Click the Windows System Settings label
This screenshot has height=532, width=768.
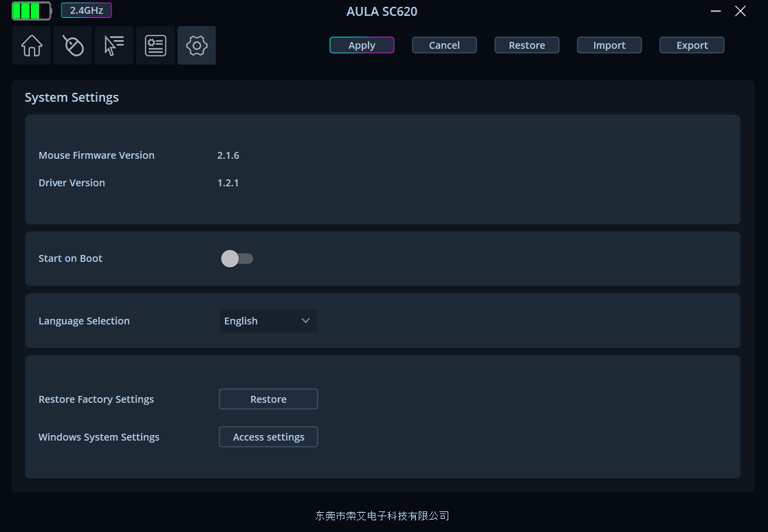pyautogui.click(x=99, y=437)
